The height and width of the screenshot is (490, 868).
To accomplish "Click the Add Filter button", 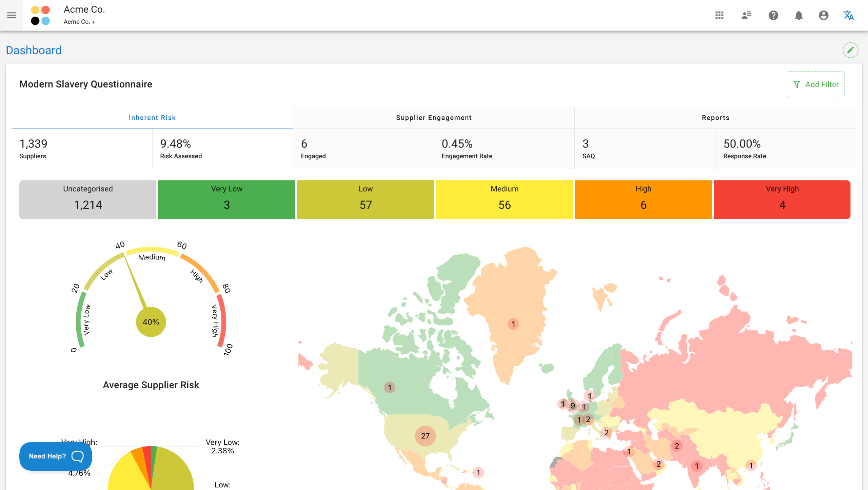I will (816, 84).
